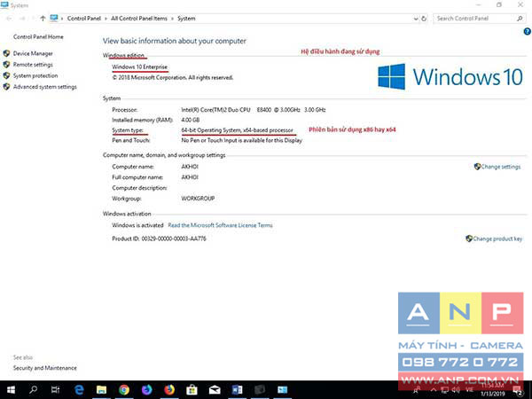Image resolution: width=532 pixels, height=399 pixels.
Task: Click the Forward navigation arrow
Action: coord(23,19)
